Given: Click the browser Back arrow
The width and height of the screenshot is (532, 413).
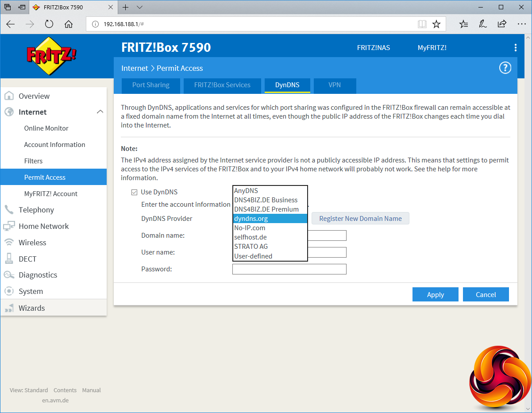Looking at the screenshot, I should coord(11,24).
